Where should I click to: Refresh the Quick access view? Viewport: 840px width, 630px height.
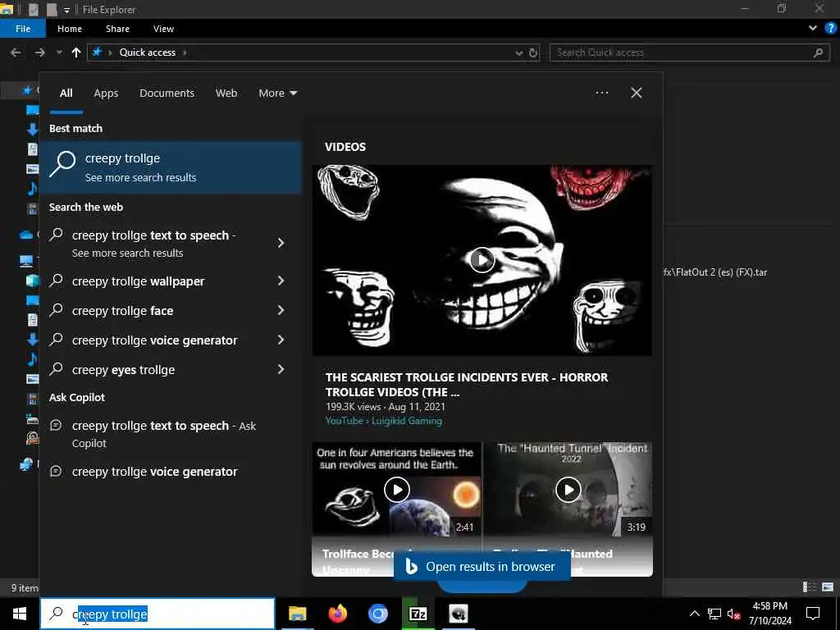tap(533, 52)
